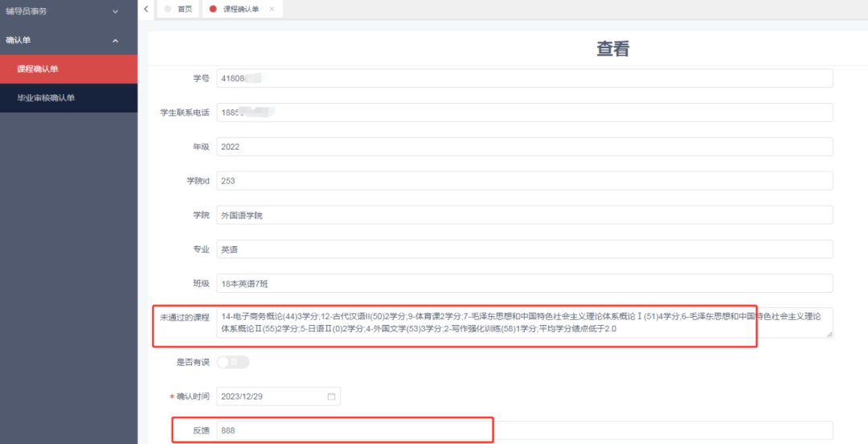Image resolution: width=868 pixels, height=444 pixels.
Task: Click the 学生联系电话 input field
Action: click(x=522, y=113)
